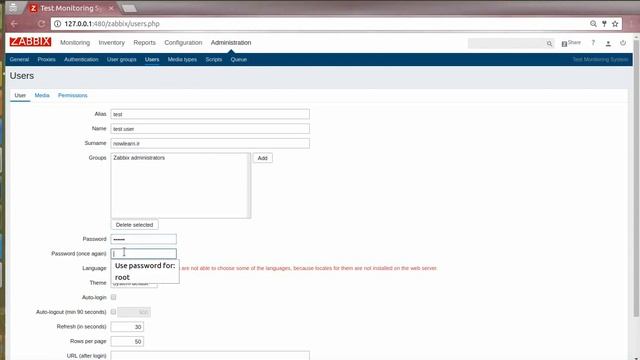
Task: Click the saved password key icon
Action: click(x=604, y=24)
